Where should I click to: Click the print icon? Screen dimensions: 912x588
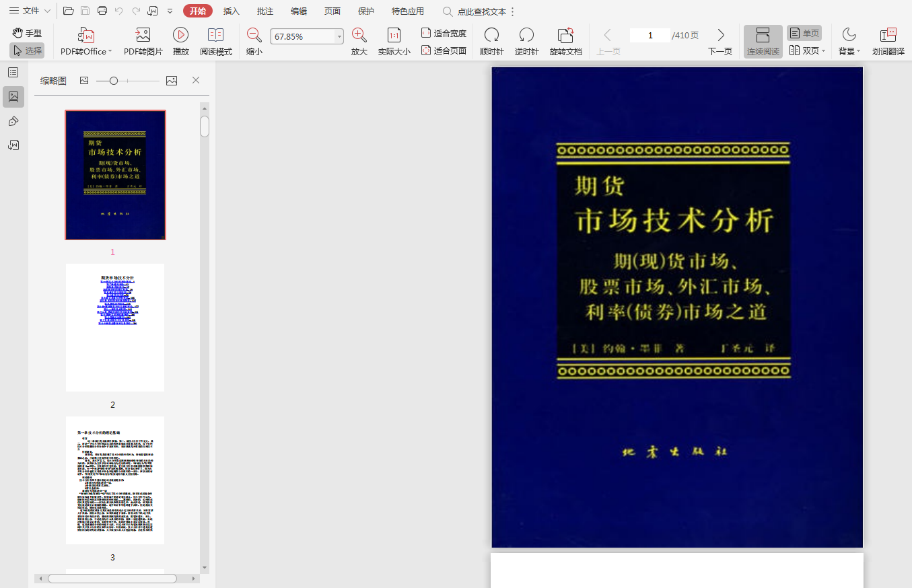102,11
